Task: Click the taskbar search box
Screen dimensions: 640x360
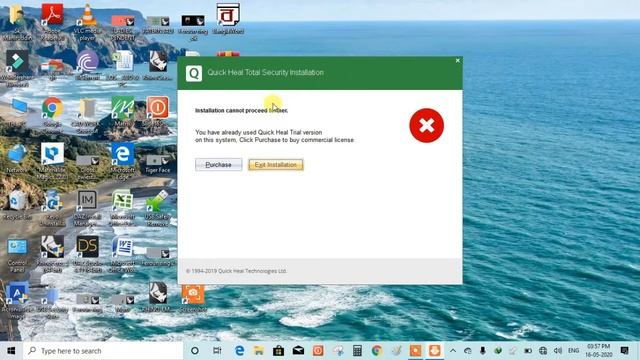Action: point(103,351)
